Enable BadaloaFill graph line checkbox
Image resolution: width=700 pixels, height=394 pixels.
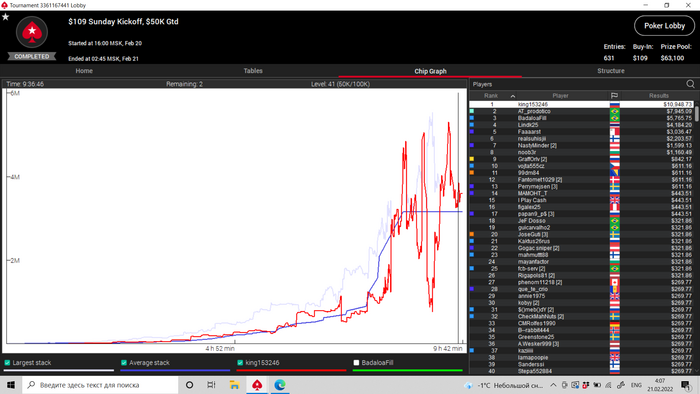click(356, 362)
